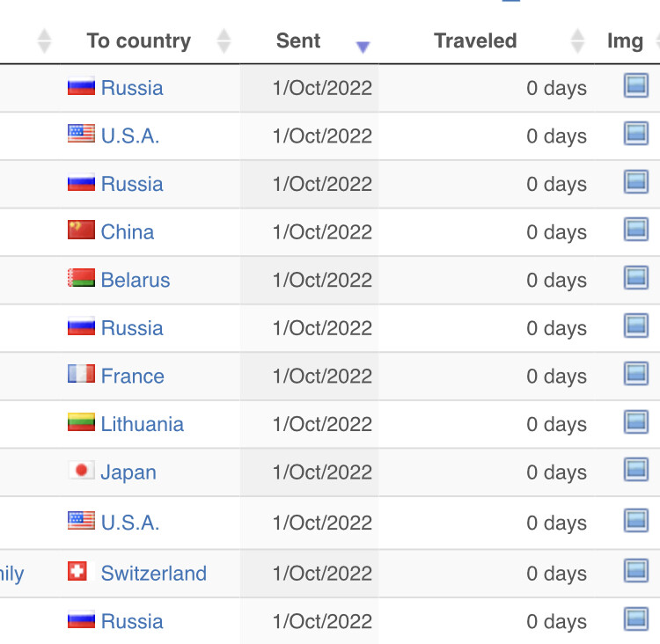Click image icon for first U.S.A. row

[x=635, y=134]
